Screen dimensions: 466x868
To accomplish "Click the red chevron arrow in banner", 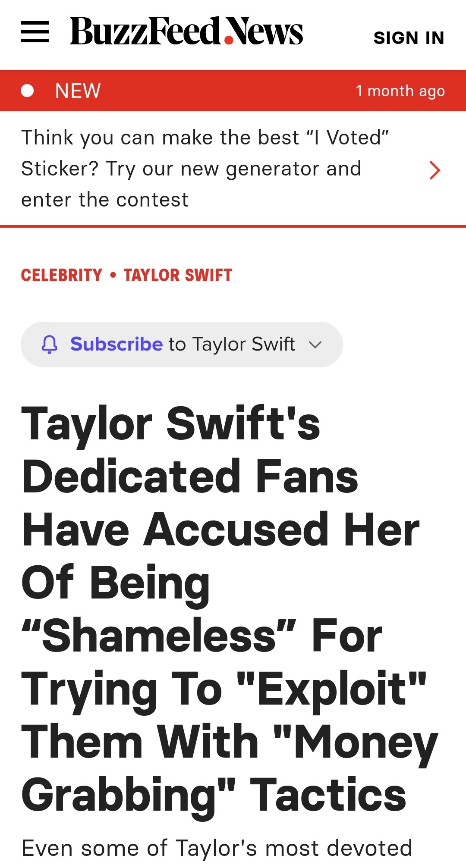I will click(x=435, y=170).
